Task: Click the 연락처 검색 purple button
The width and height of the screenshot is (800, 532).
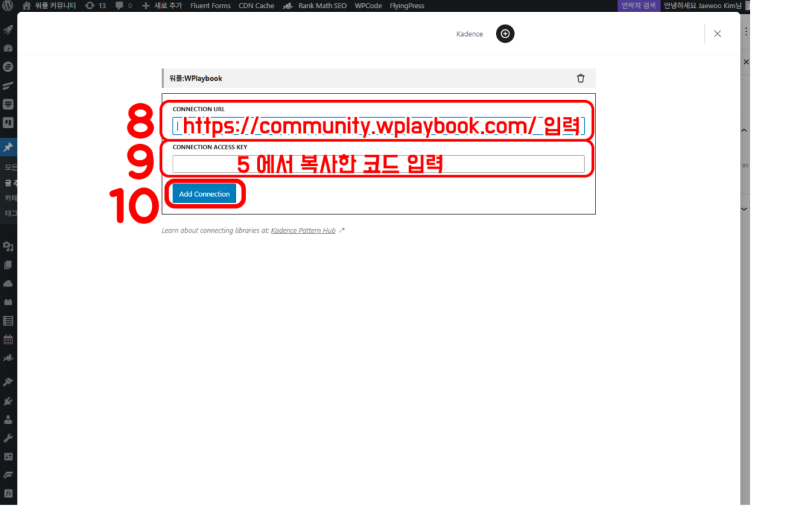Action: click(x=639, y=5)
